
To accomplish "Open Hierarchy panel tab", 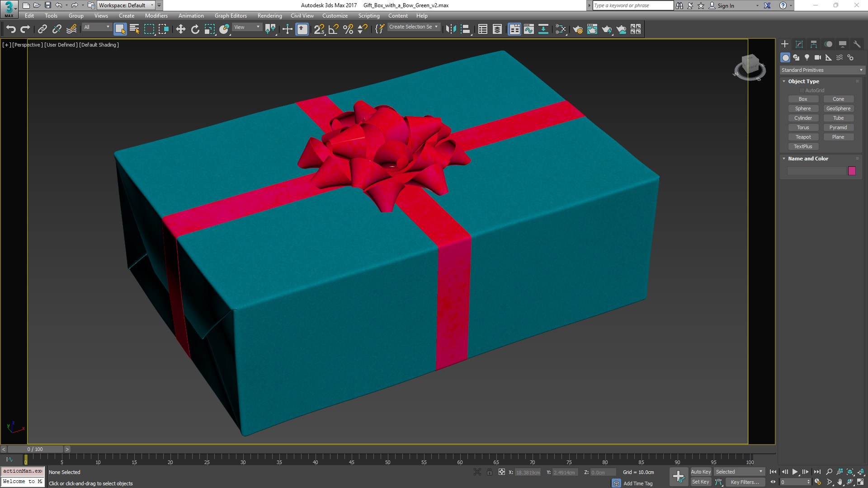I will [x=814, y=44].
